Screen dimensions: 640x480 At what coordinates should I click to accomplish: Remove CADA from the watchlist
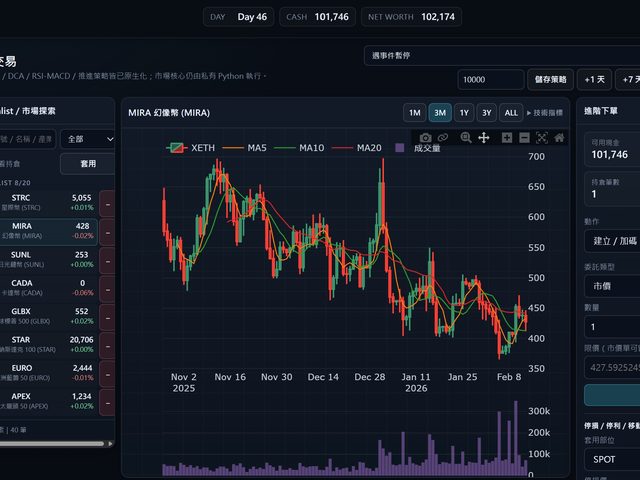coord(108,289)
